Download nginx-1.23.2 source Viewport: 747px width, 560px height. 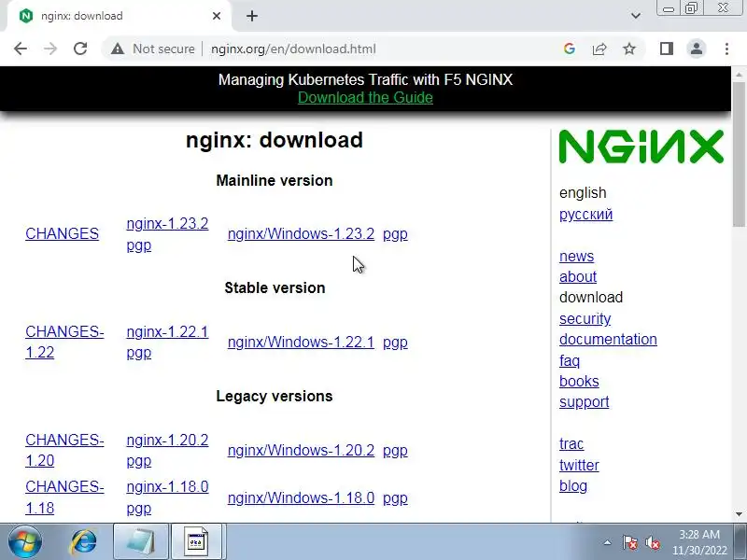167,223
